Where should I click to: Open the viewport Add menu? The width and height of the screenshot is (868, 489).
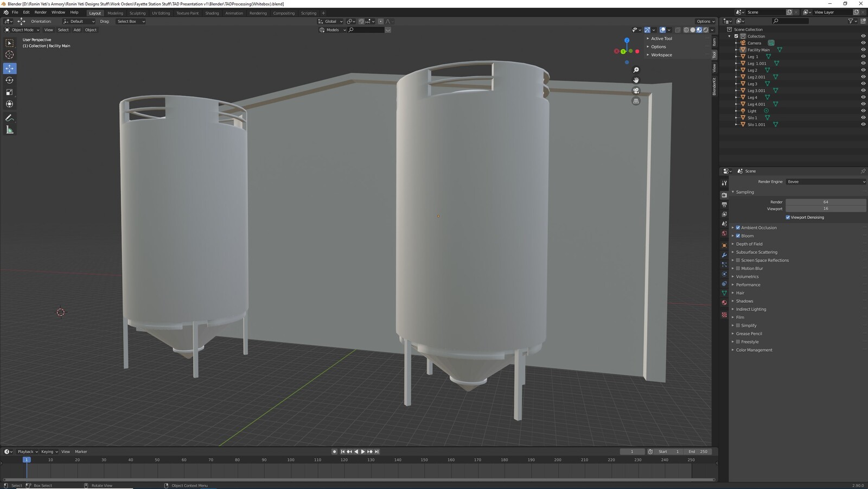pos(76,30)
